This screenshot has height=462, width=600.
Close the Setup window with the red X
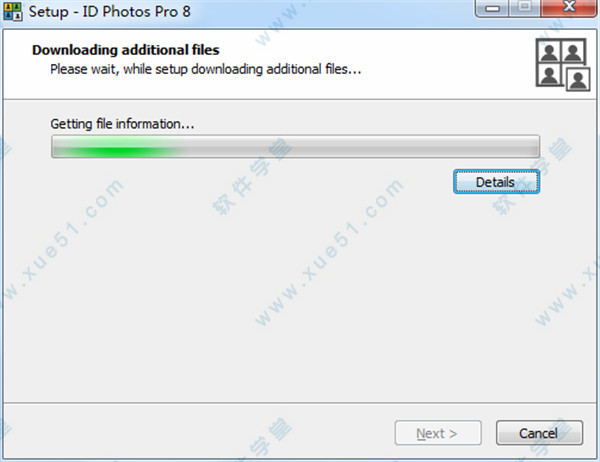coord(569,8)
